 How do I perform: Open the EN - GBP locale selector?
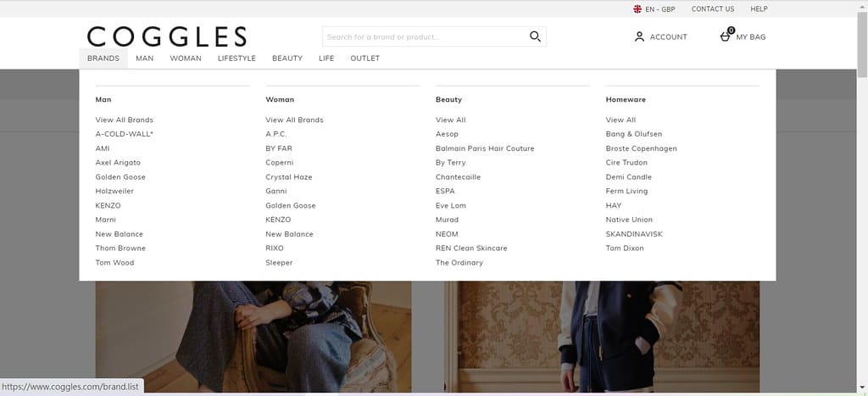pos(659,9)
